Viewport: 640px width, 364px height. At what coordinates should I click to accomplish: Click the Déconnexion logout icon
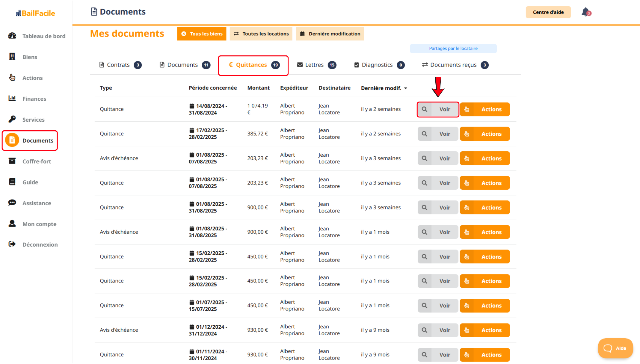12,244
